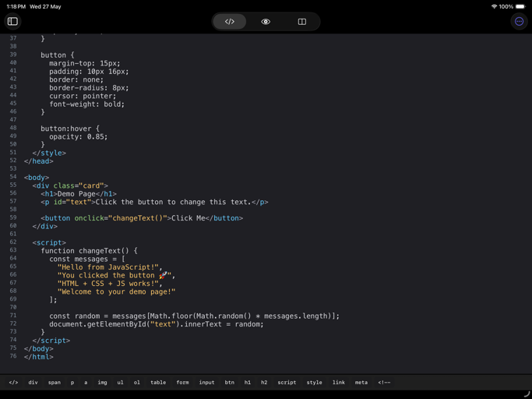The width and height of the screenshot is (532, 399).
Task: Click 'function changeText() {' line
Action: [x=90, y=251]
